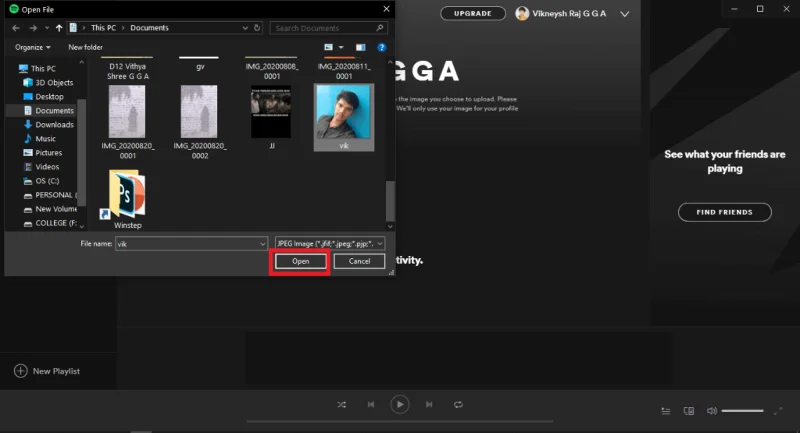The image size is (800, 433).
Task: Select Pictures in the navigation tree
Action: click(43, 152)
